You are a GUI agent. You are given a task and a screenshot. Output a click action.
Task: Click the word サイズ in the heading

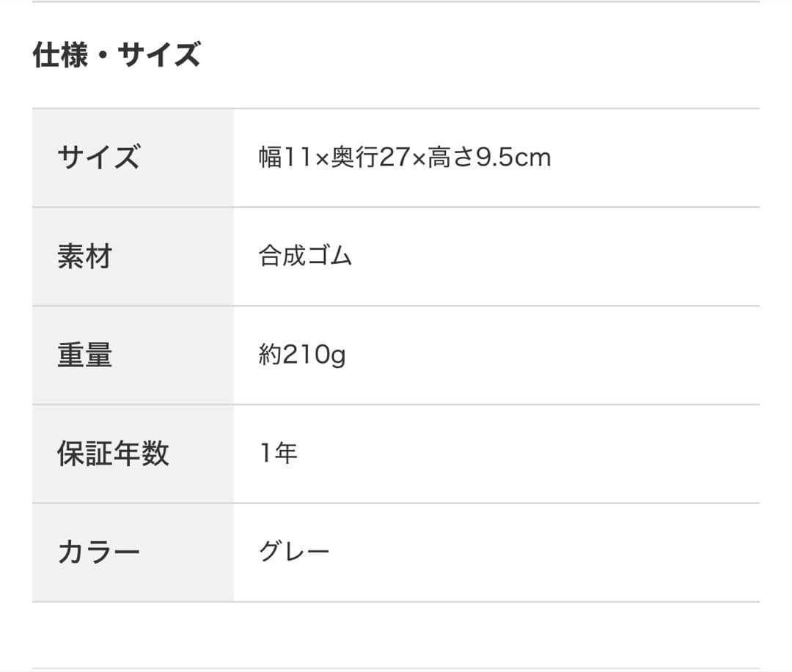click(x=159, y=54)
